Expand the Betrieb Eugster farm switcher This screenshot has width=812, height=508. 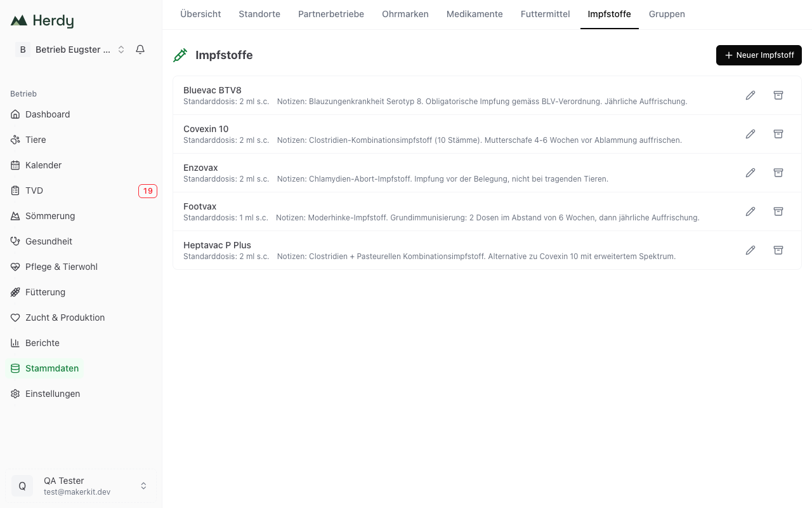(70, 50)
